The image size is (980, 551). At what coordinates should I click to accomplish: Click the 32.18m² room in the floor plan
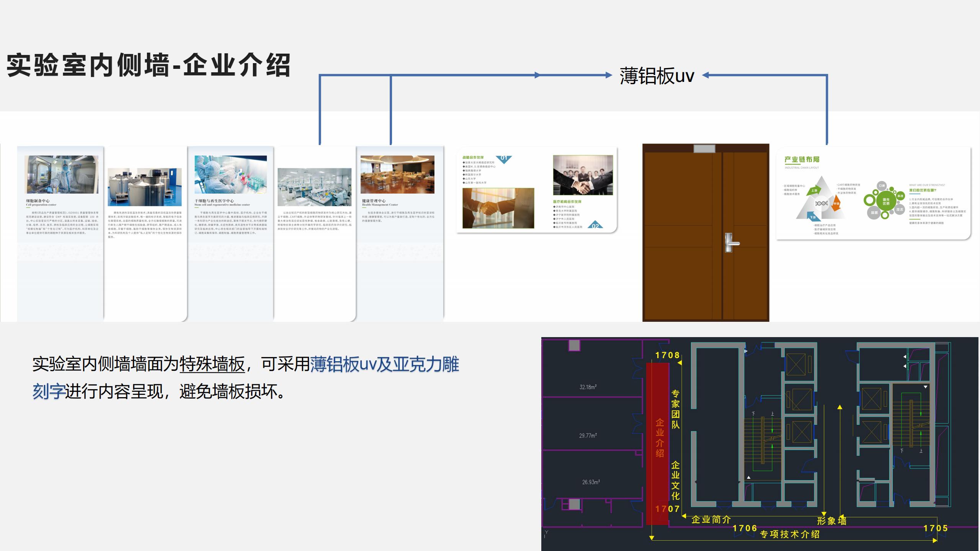[588, 387]
